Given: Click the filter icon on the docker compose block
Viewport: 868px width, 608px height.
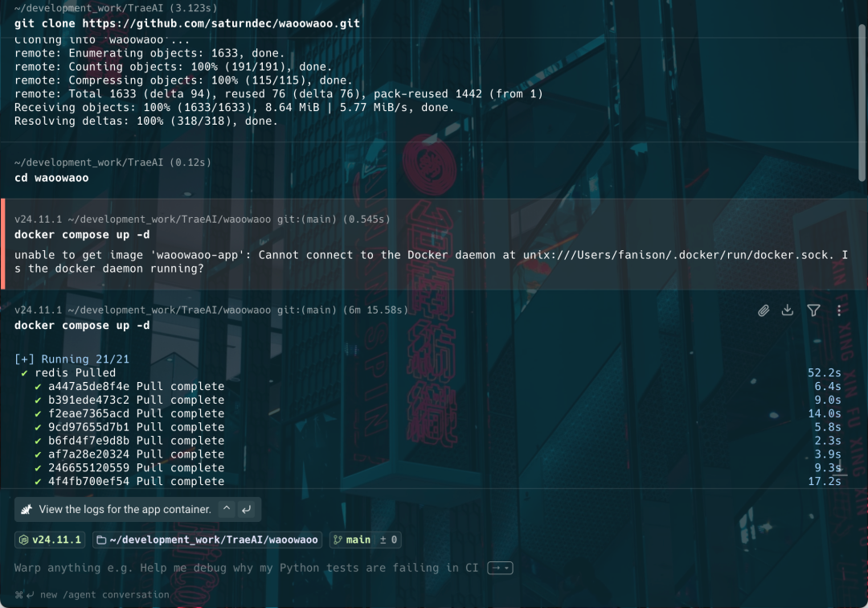Looking at the screenshot, I should tap(813, 310).
